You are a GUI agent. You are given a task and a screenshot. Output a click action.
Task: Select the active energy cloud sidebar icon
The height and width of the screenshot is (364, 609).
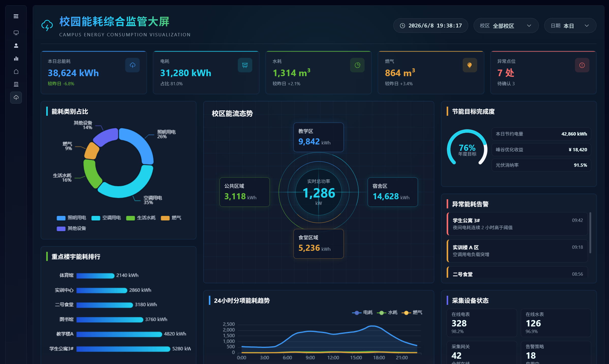click(16, 97)
